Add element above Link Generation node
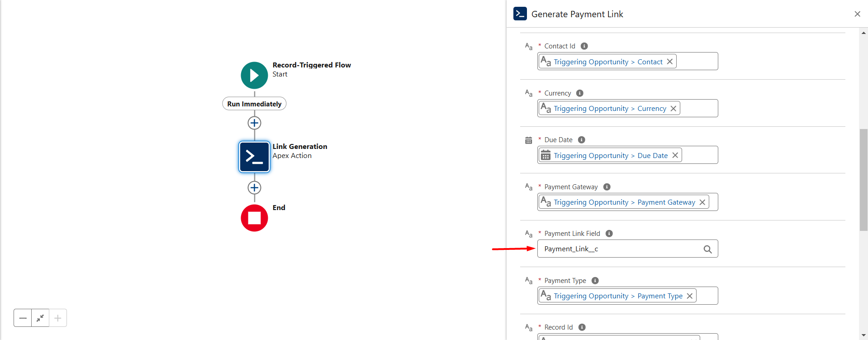The height and width of the screenshot is (340, 868). point(254,123)
